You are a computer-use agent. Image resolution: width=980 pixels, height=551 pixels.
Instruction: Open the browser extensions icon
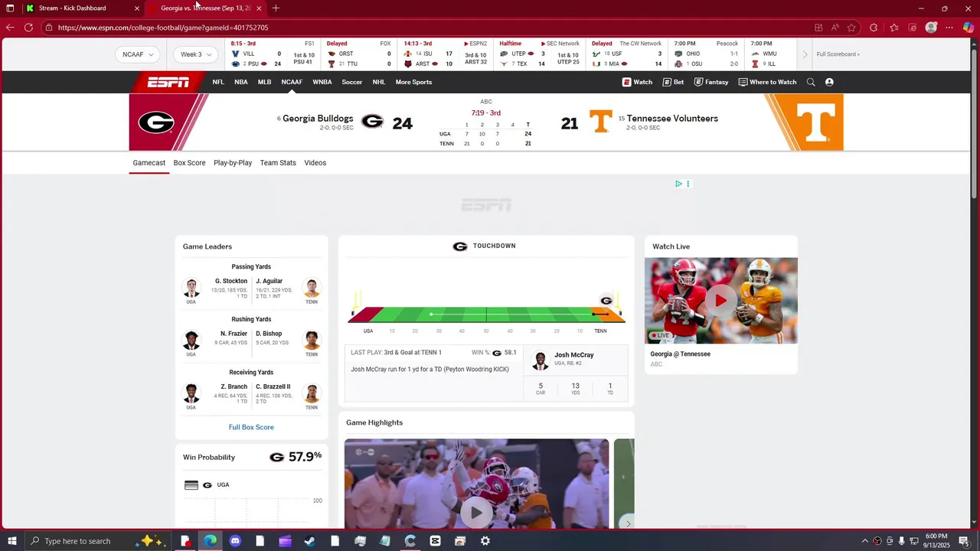coord(874,28)
